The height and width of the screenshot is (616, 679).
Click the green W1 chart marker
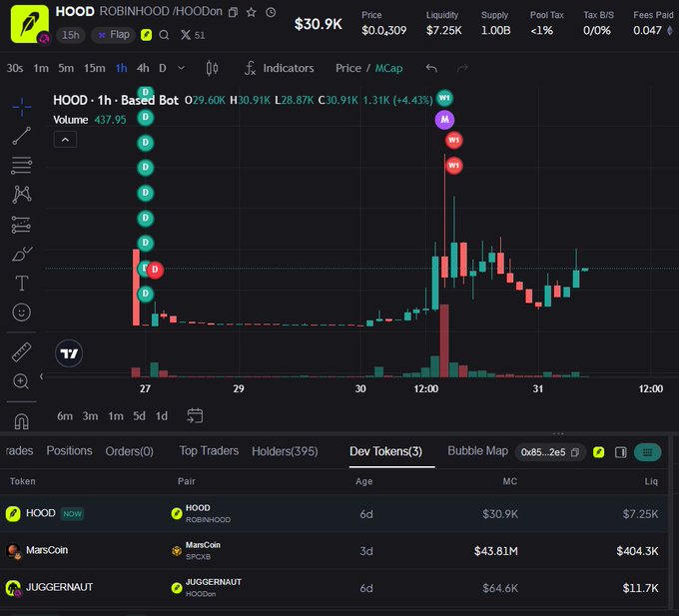[444, 98]
